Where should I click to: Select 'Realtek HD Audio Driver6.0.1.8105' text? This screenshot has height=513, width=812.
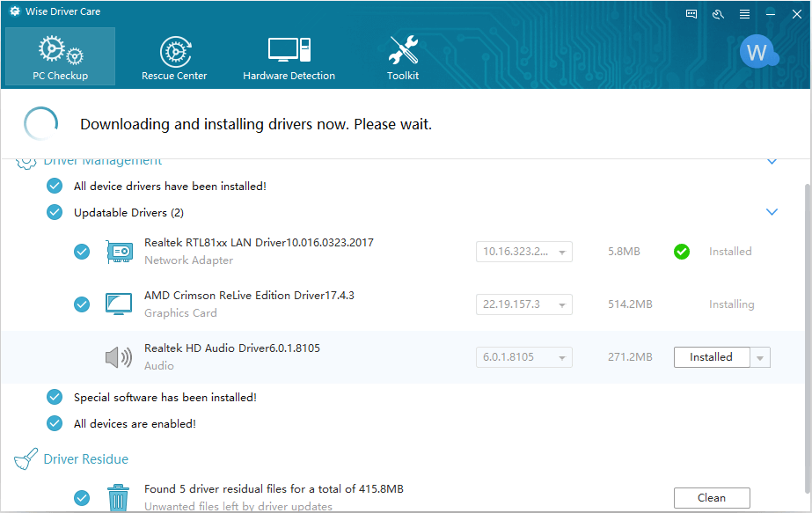click(x=232, y=348)
